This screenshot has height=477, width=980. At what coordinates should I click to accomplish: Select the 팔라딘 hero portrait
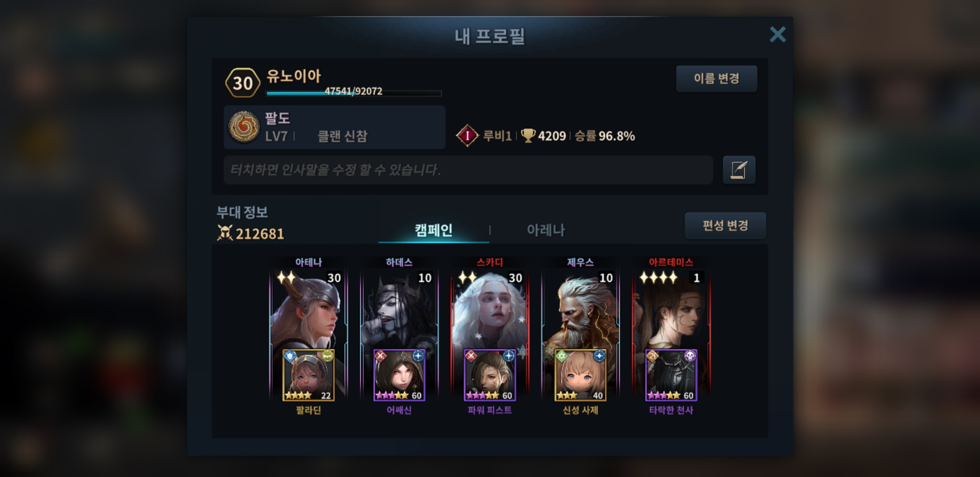(x=309, y=375)
